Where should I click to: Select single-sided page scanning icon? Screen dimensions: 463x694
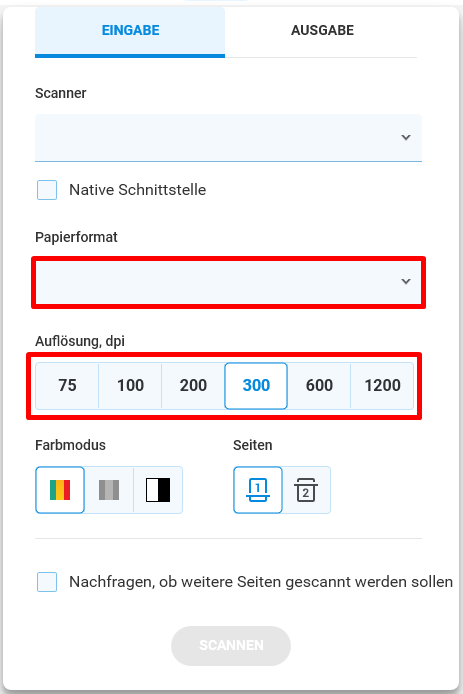258,490
